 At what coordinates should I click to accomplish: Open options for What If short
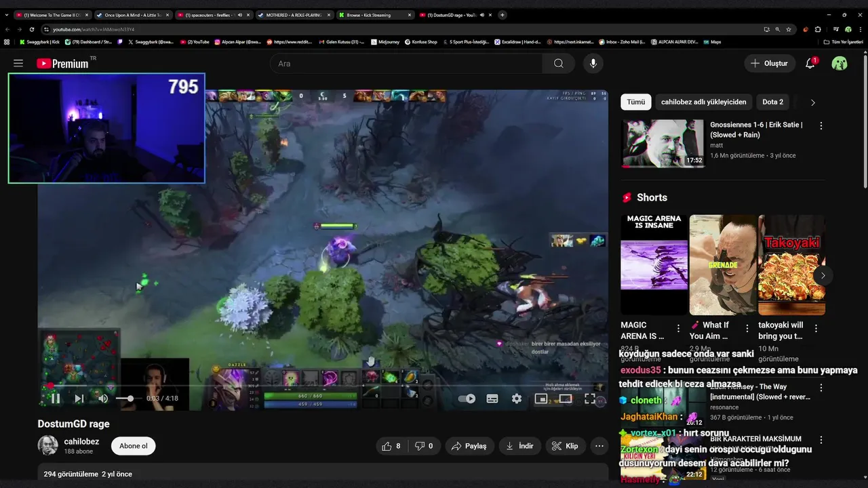coord(747,328)
